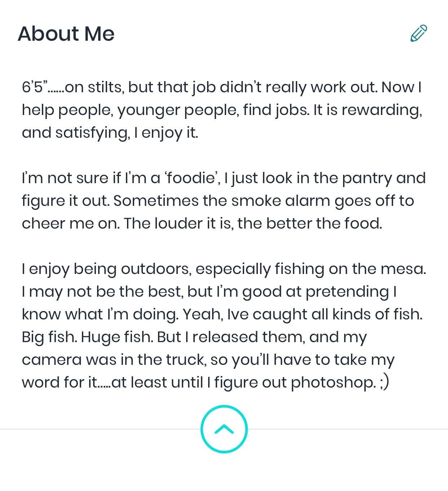Click the line starting "figure it out. Sometimes"
Screen dimensions: 448x491
point(218,201)
